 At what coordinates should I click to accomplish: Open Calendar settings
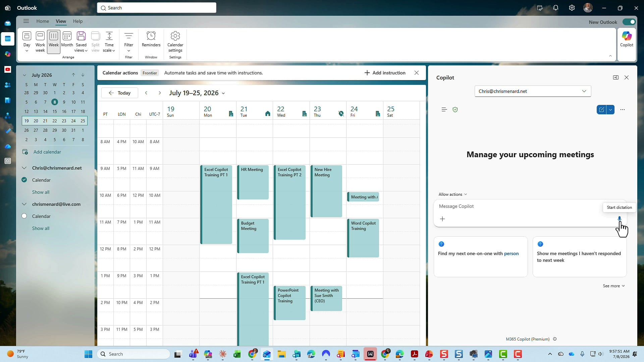tap(175, 42)
